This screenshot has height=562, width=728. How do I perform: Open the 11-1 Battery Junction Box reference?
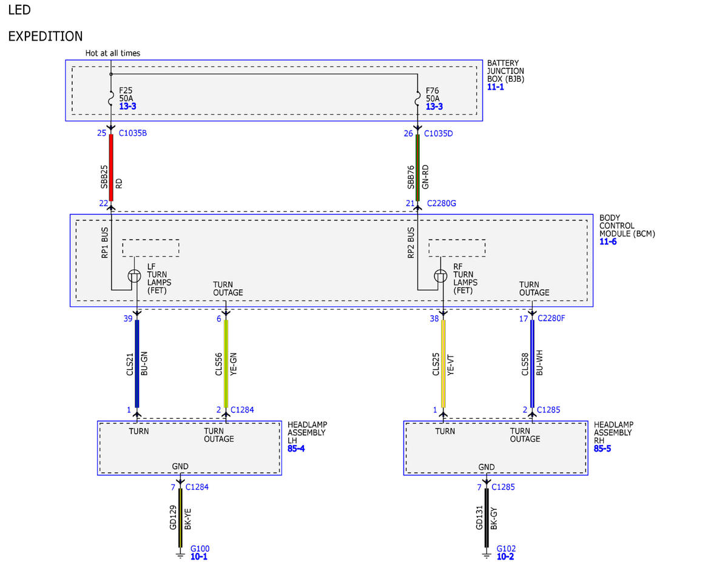tap(495, 87)
